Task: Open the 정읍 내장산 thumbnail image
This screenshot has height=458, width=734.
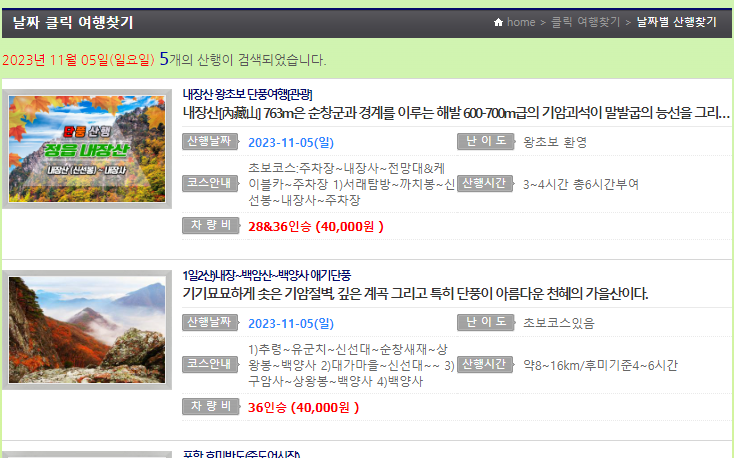Action: (87, 149)
